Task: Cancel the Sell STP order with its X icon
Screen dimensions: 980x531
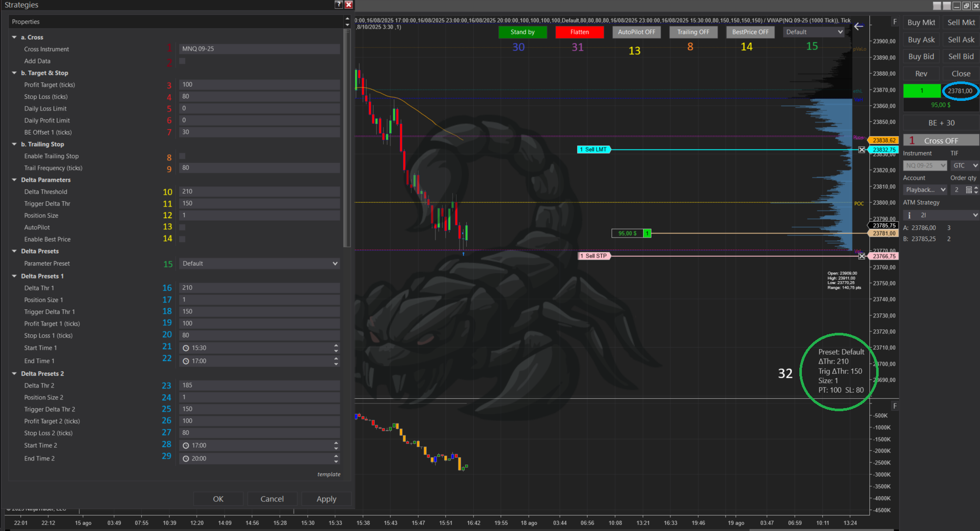Action: coord(862,256)
